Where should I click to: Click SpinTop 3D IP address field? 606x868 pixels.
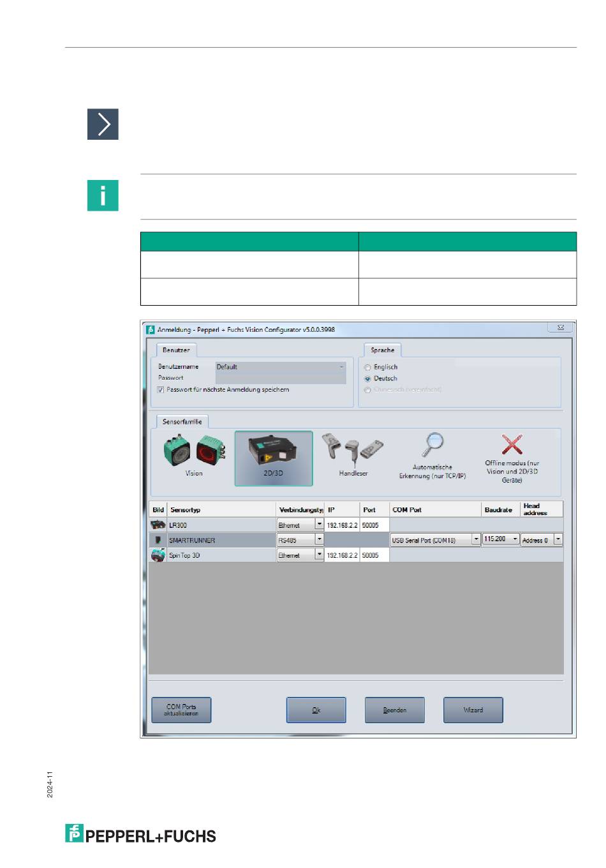click(x=342, y=555)
